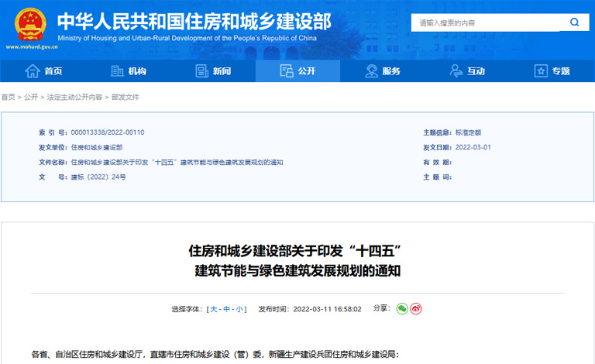
Task: Click the star icon beside 专题
Action: click(541, 71)
